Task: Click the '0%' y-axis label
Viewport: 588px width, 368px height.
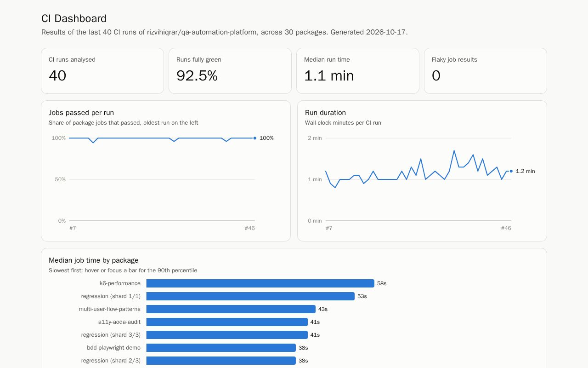Action: click(62, 221)
